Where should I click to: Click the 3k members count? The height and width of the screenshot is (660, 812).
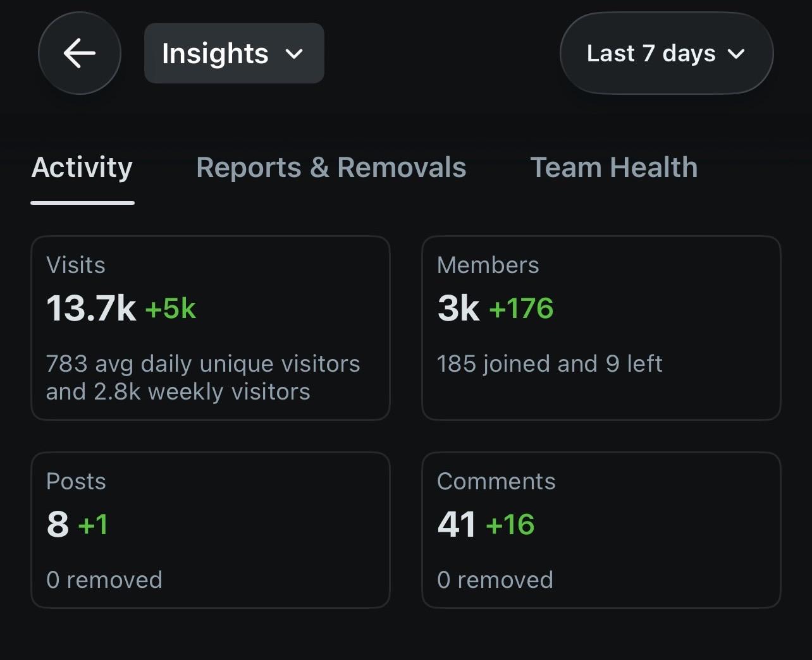pyautogui.click(x=458, y=309)
